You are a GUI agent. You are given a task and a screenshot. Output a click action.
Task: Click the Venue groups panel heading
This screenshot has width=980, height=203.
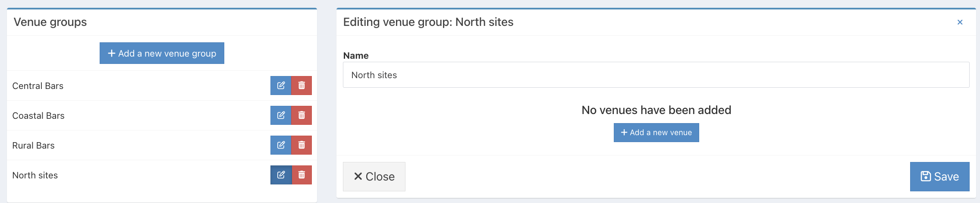click(50, 22)
